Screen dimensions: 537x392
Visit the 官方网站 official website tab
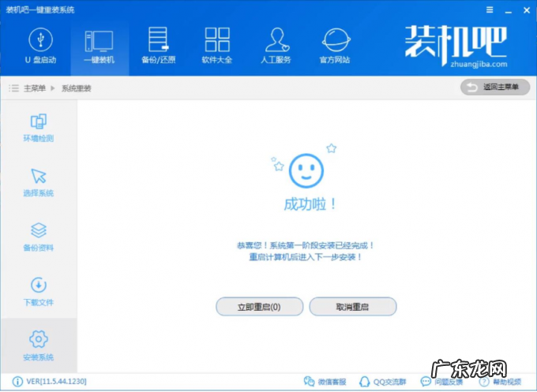point(335,47)
